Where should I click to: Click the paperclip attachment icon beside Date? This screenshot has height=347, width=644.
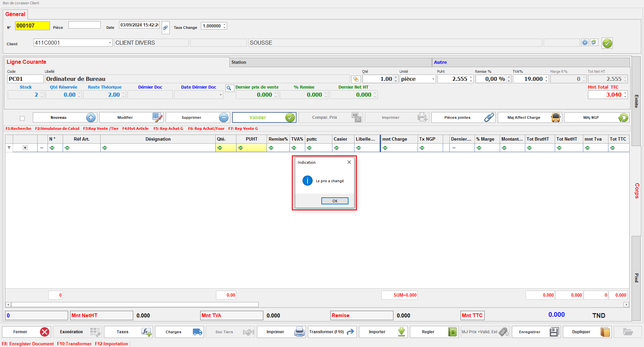click(x=165, y=28)
